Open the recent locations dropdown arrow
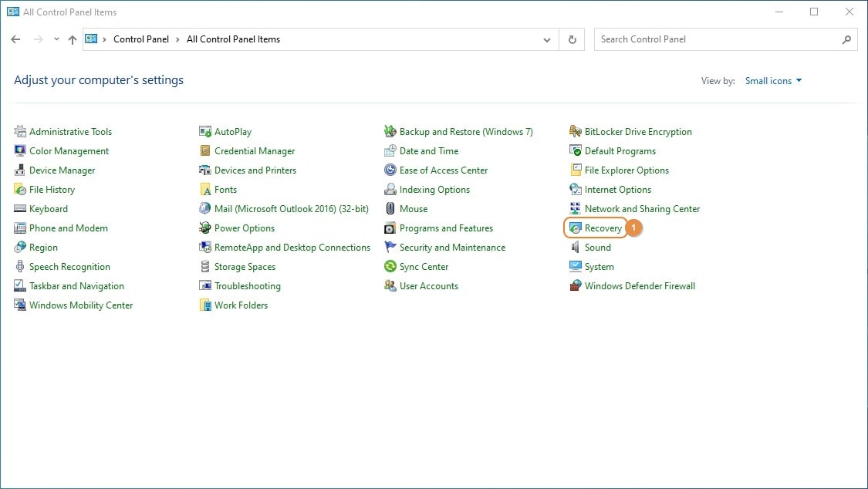868x489 pixels. coord(56,39)
